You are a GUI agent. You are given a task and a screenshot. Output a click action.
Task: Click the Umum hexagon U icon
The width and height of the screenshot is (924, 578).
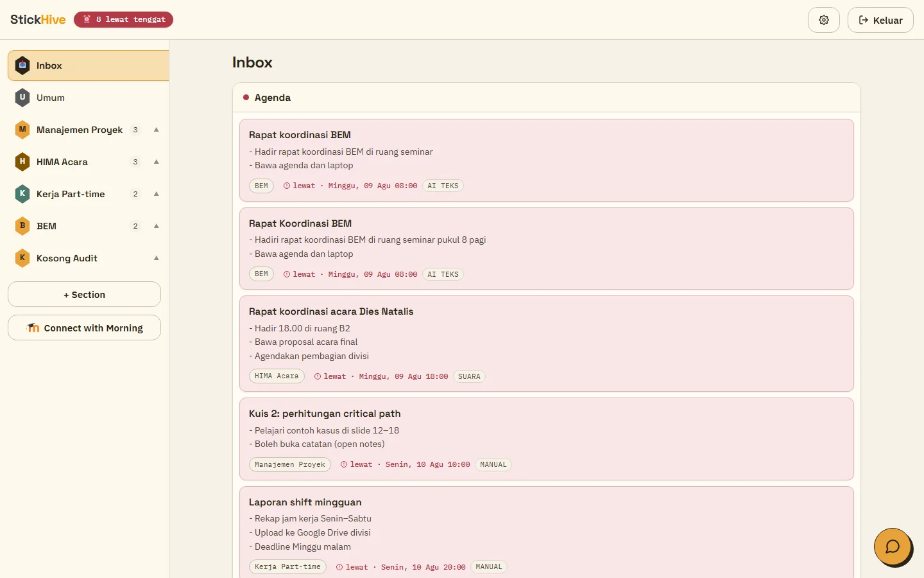tap(22, 98)
